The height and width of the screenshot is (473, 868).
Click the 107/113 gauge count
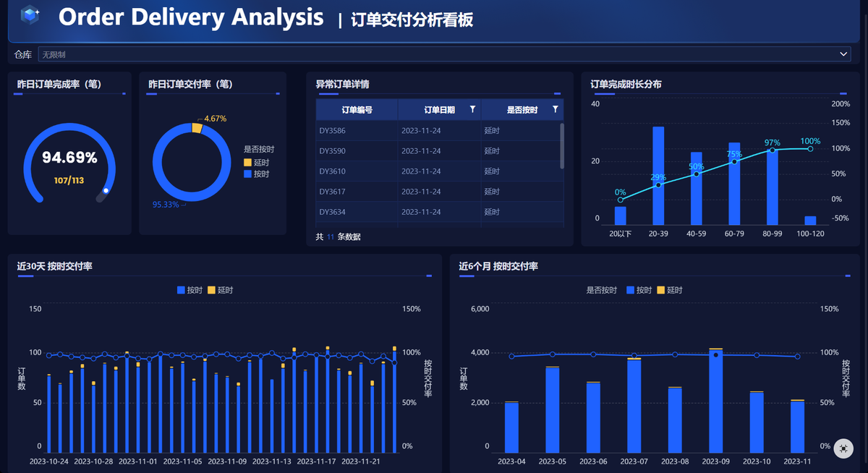[x=69, y=179]
